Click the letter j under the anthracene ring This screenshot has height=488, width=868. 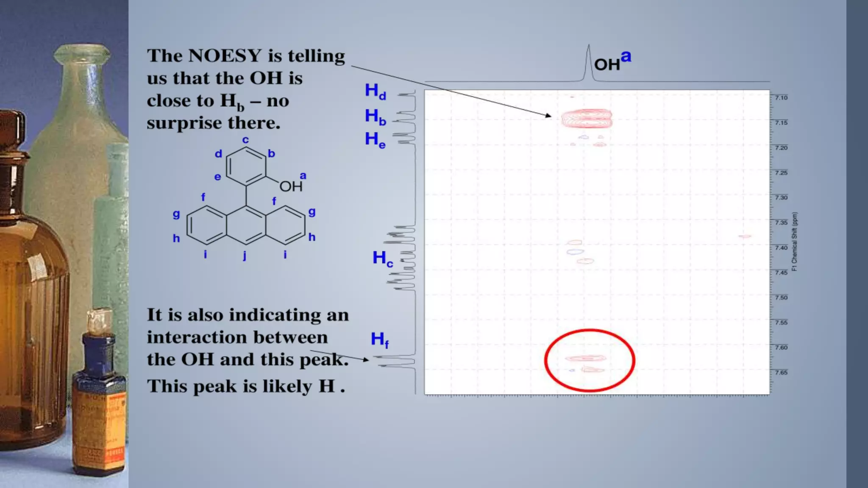(x=245, y=255)
